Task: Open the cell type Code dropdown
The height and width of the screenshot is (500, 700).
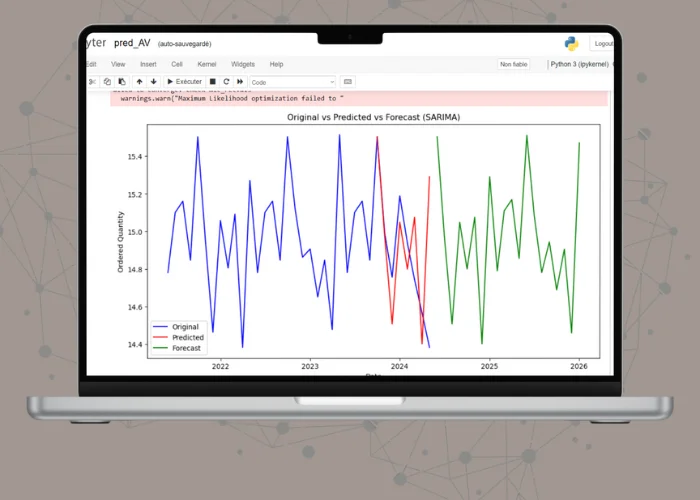Action: click(x=292, y=82)
